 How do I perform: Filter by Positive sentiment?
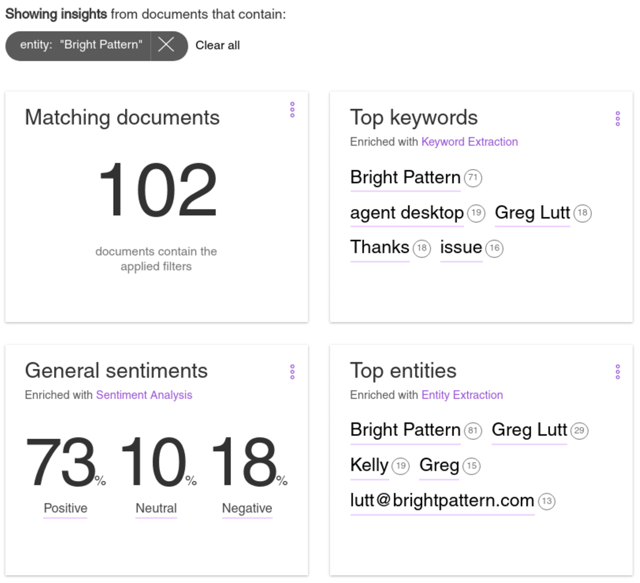(x=65, y=509)
